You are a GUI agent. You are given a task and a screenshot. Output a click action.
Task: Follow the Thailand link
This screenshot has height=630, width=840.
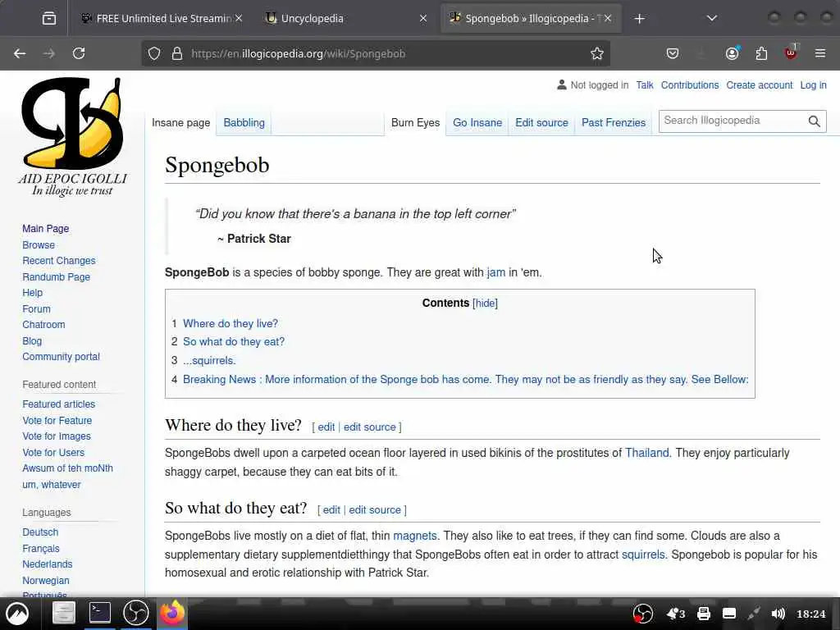click(x=646, y=453)
